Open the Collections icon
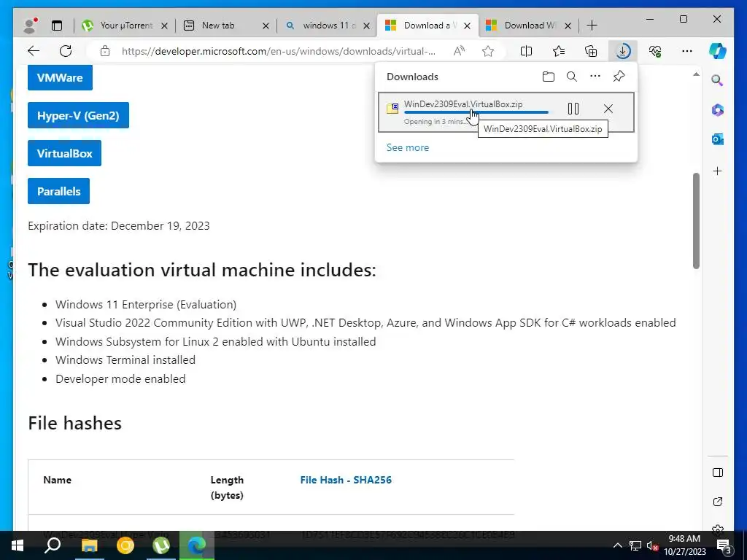Image resolution: width=747 pixels, height=560 pixels. point(591,51)
